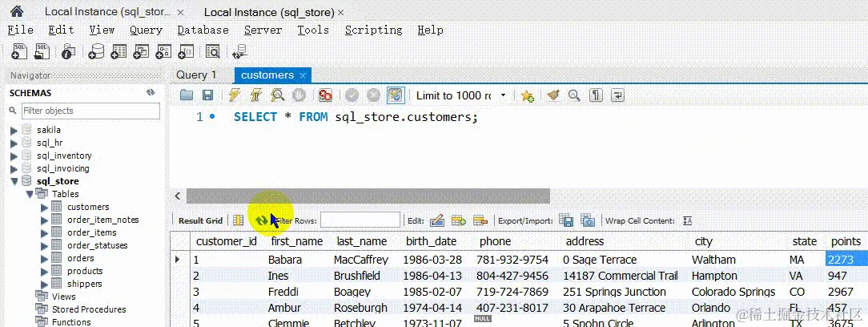Expand the order_item_notes table node
Screen dimensions: 868x327
44,220
